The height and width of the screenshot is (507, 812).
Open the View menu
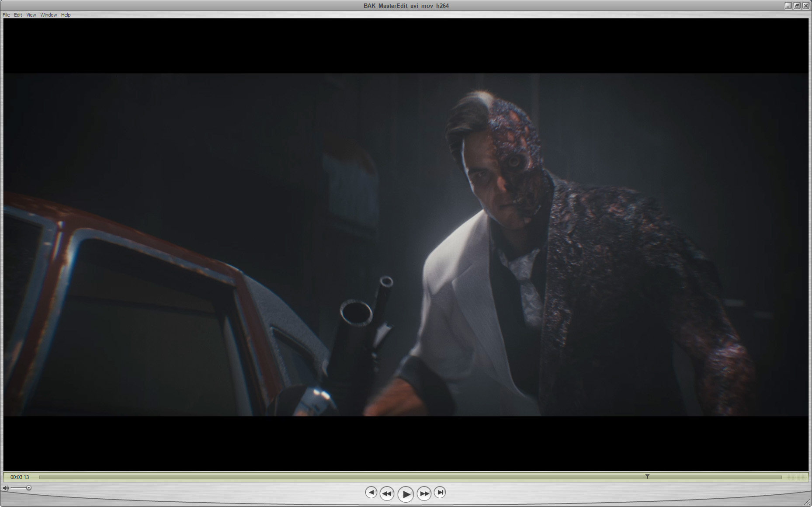(x=31, y=15)
